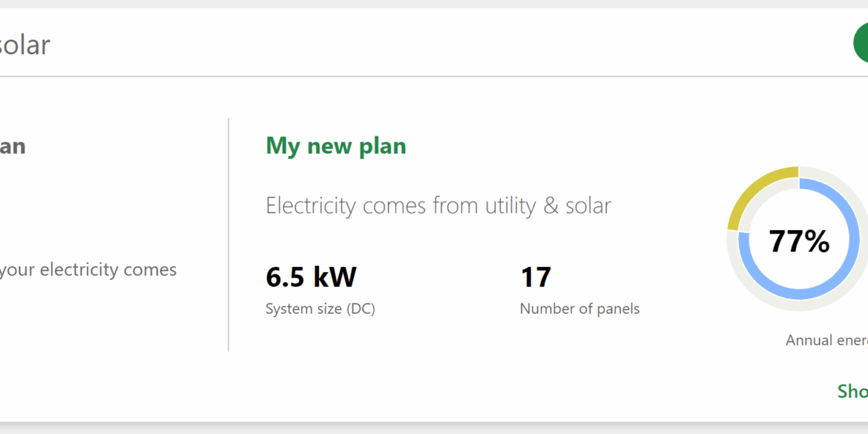Viewport: 868px width, 434px height.
Task: Click the 'Number of panels' label
Action: pos(579,309)
